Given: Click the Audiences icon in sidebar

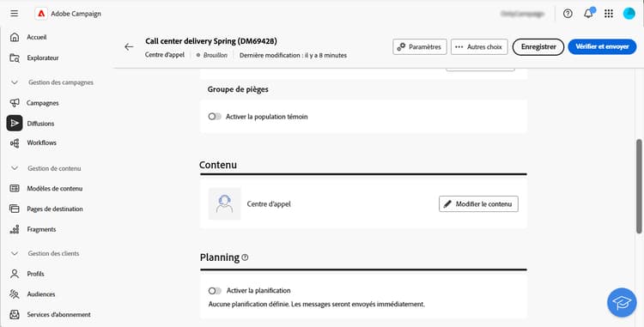Looking at the screenshot, I should point(15,294).
